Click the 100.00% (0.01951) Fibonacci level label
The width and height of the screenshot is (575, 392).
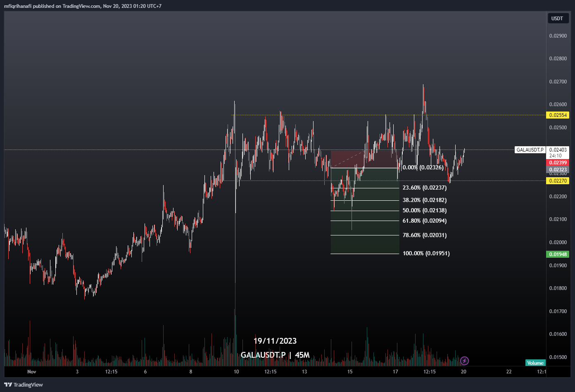[x=426, y=253]
